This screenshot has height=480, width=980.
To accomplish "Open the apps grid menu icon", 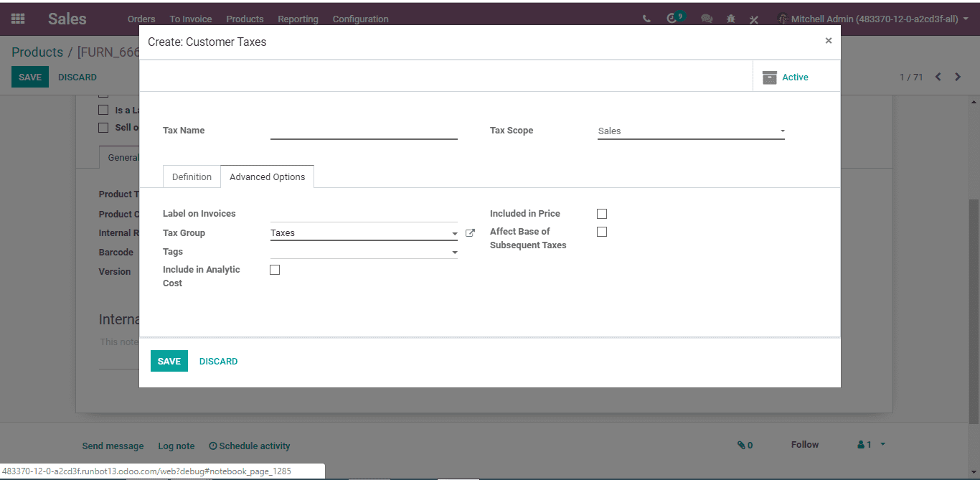I will point(18,19).
